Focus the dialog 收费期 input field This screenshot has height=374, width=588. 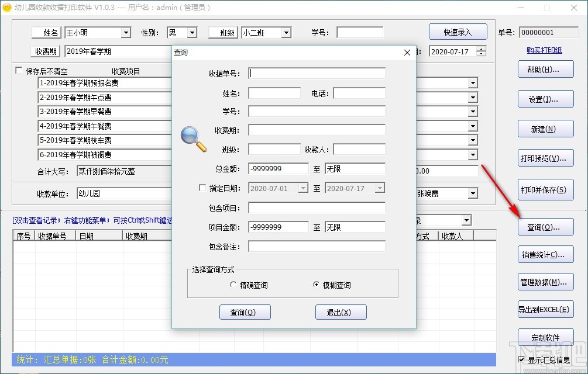[317, 130]
